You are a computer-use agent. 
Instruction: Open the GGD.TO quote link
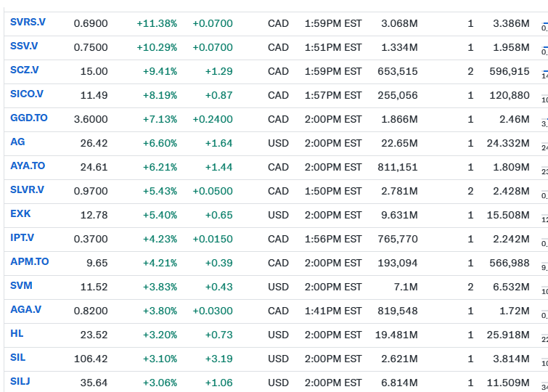(29, 118)
